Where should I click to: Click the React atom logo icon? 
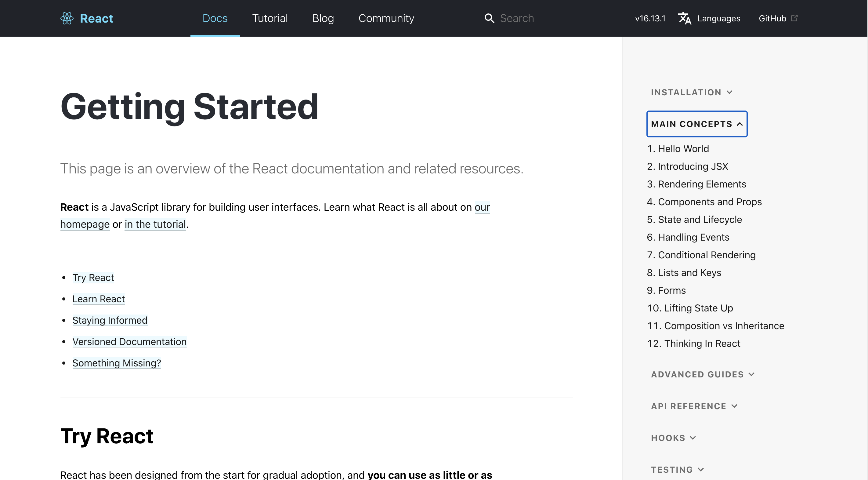point(67,18)
